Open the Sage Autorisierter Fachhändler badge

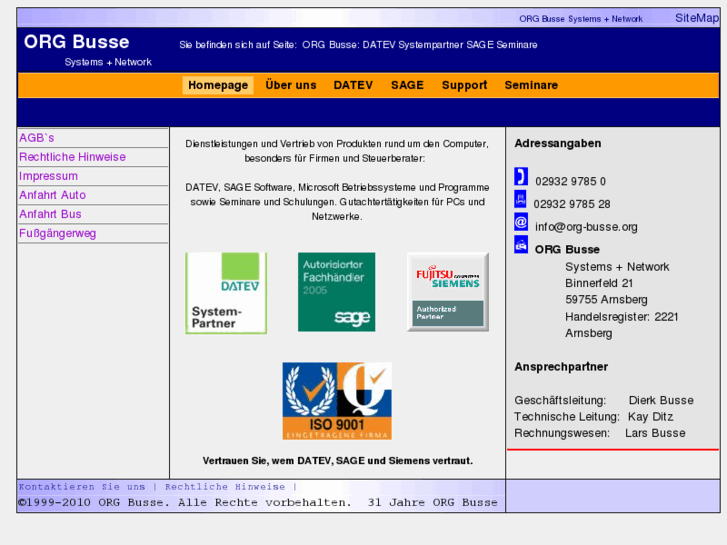click(x=337, y=292)
